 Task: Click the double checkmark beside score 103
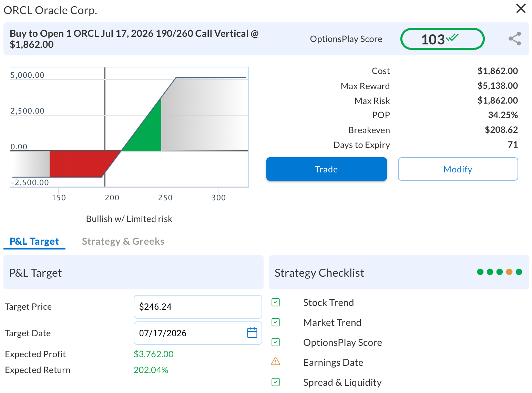pos(452,38)
